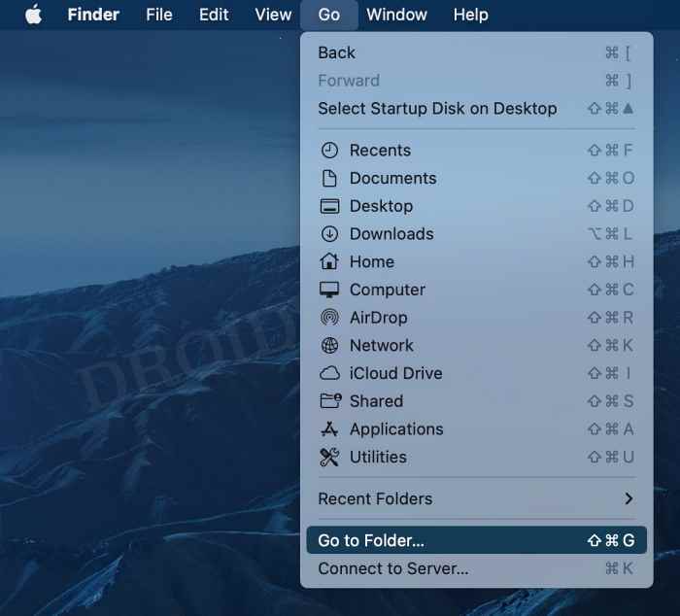
Task: Click the Home house icon
Action: [x=329, y=261]
